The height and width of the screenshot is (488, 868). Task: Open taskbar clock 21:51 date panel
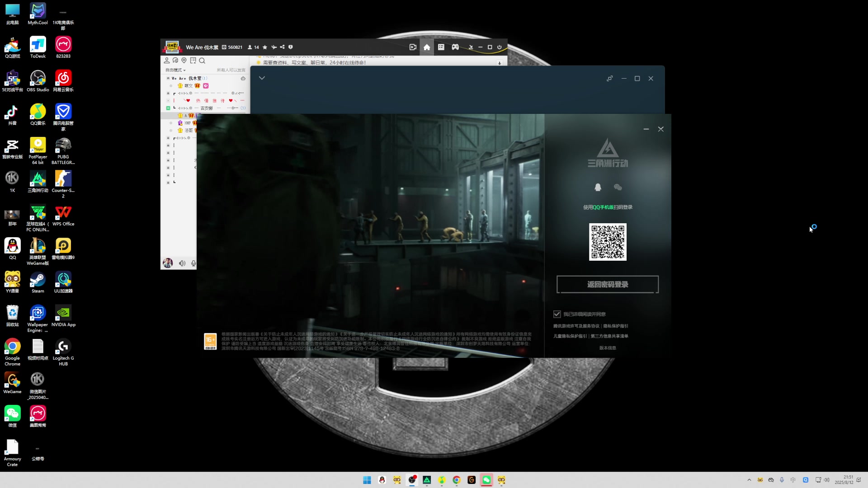[844, 480]
